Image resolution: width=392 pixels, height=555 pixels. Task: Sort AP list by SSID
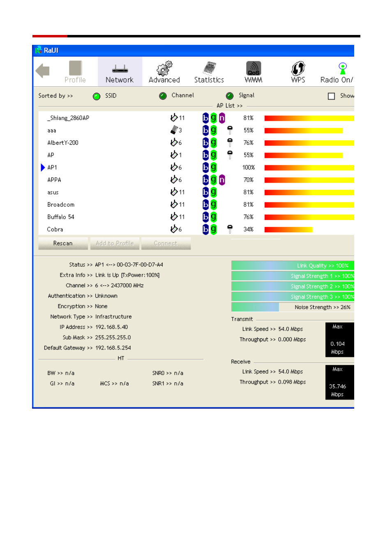pos(97,96)
